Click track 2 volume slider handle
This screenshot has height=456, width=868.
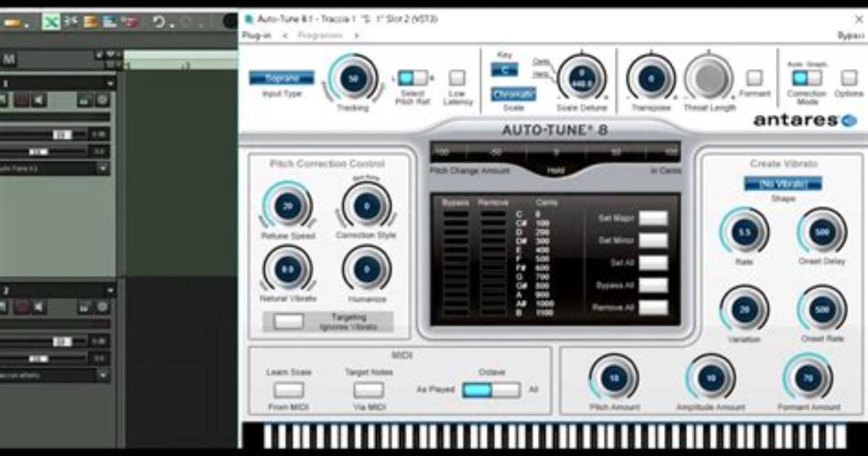[x=62, y=342]
